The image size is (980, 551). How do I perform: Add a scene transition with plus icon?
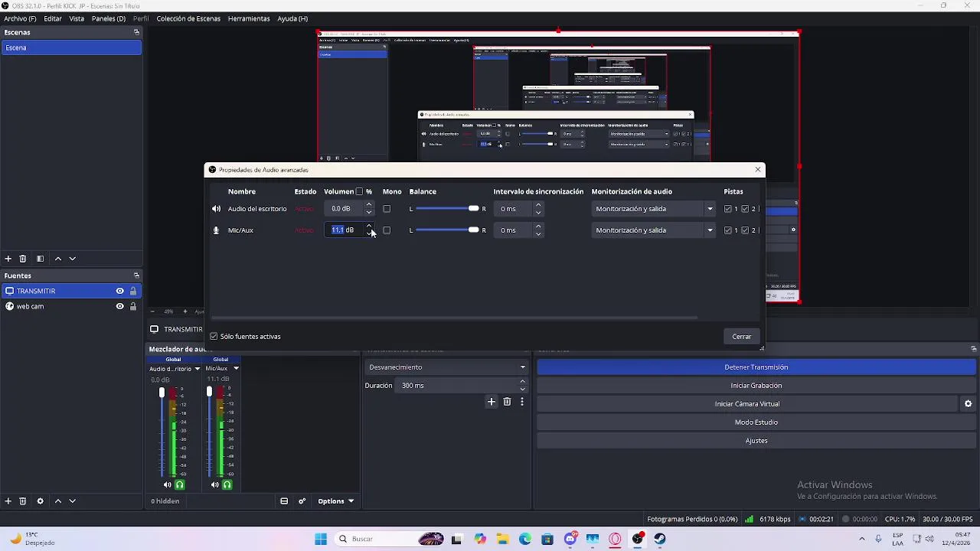(x=492, y=402)
